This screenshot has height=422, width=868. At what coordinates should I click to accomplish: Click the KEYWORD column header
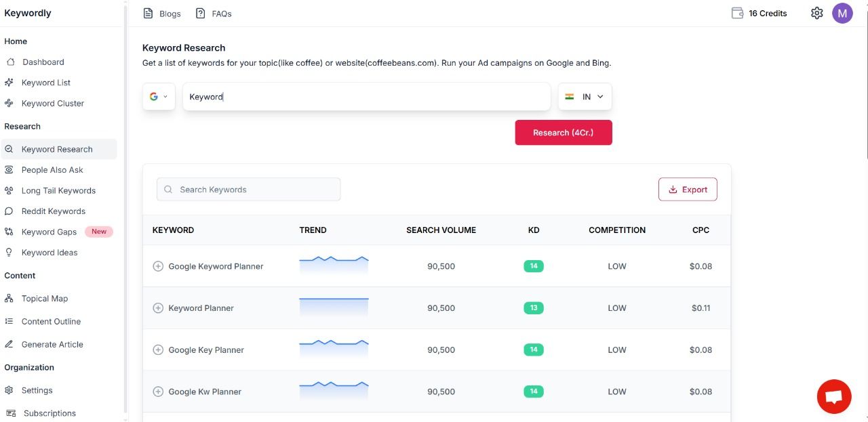pos(173,230)
